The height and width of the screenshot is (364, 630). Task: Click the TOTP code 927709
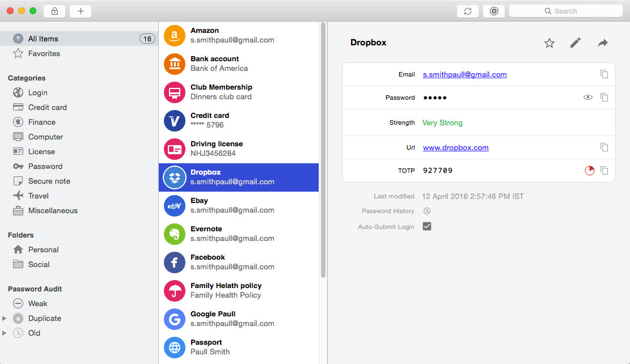click(438, 170)
